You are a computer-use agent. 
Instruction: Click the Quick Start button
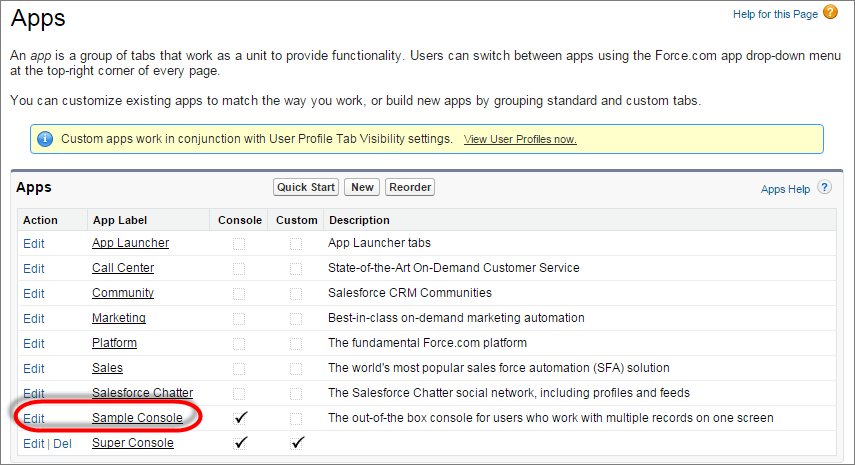306,187
